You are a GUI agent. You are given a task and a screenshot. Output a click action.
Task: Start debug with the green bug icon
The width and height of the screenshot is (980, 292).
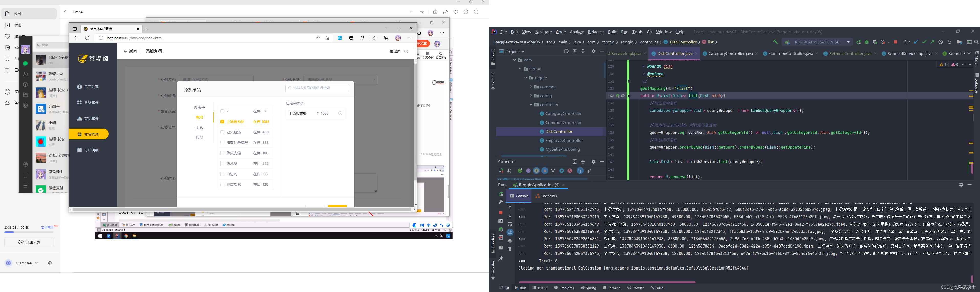click(867, 42)
